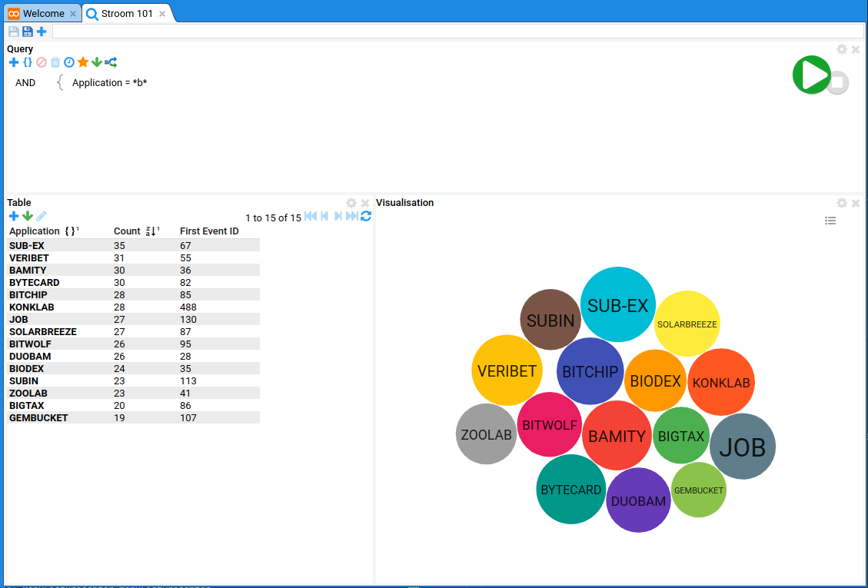Screen dimensions: 868x588
Task: Add a term with the Query plus icon
Action: click(x=13, y=62)
